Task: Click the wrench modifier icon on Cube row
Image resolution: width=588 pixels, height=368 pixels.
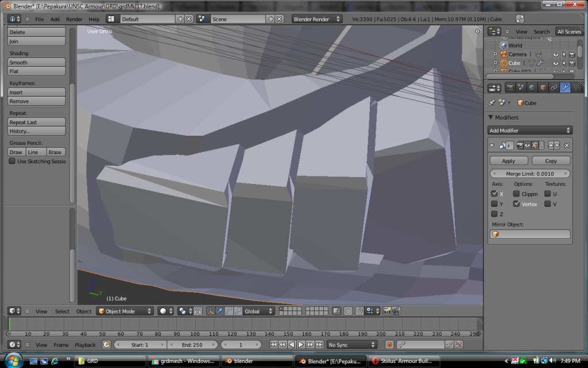Action: (x=540, y=63)
